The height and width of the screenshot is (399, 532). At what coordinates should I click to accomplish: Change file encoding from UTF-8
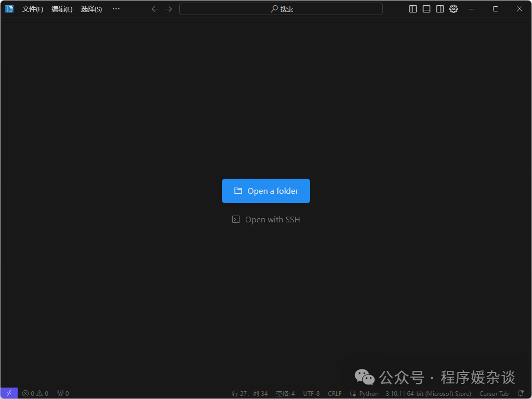[x=311, y=393]
